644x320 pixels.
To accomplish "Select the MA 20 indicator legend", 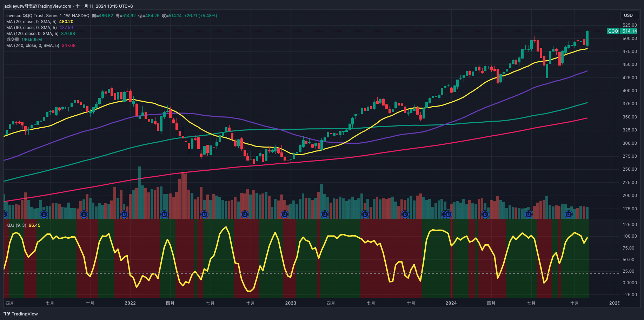I will (31, 22).
